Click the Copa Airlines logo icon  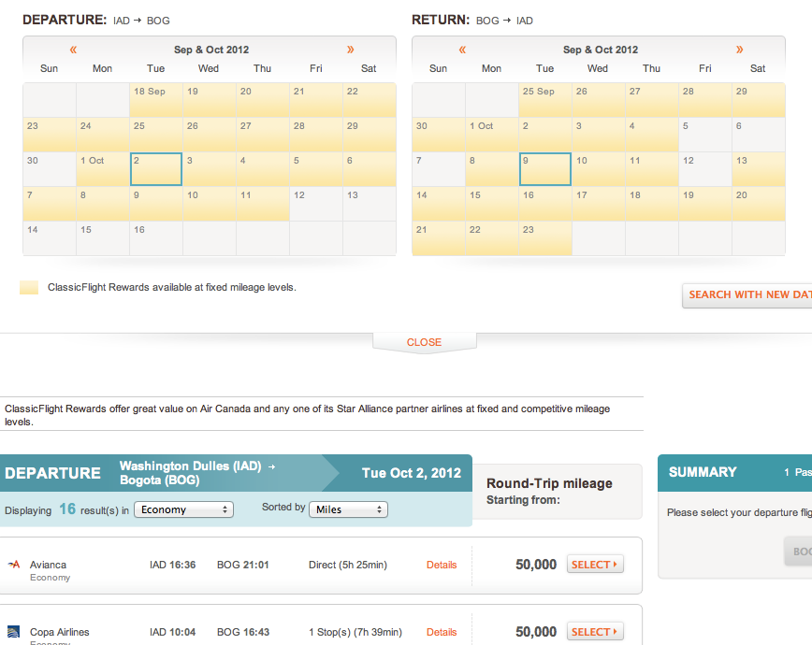click(14, 632)
